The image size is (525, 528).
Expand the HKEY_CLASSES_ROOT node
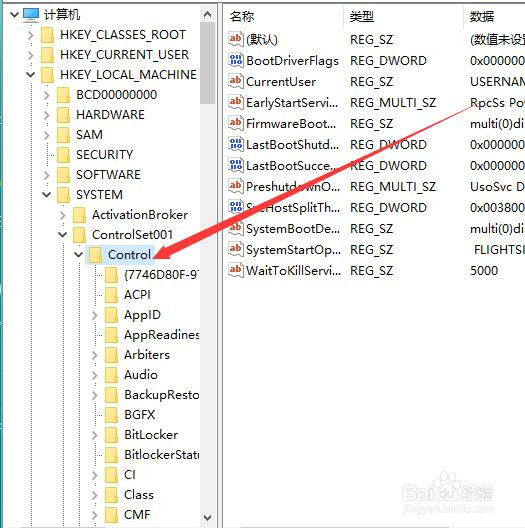tap(30, 35)
